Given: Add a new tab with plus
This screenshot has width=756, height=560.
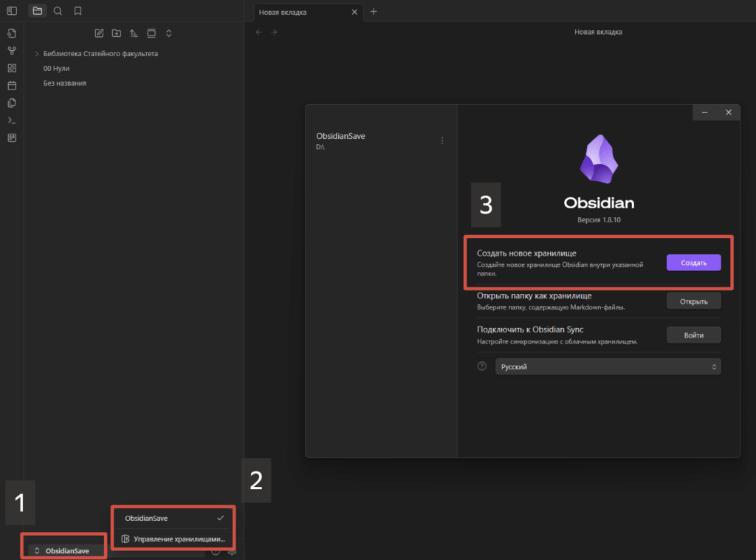Looking at the screenshot, I should 374,12.
